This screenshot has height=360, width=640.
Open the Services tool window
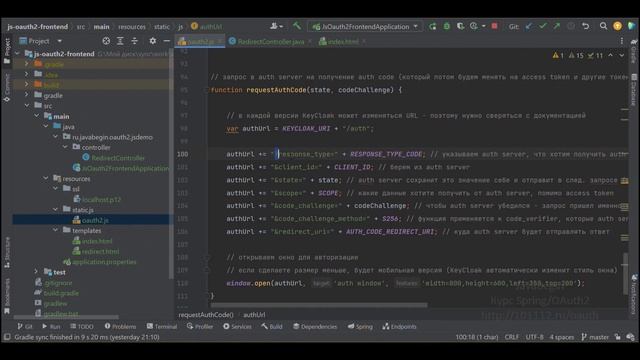pos(237,327)
